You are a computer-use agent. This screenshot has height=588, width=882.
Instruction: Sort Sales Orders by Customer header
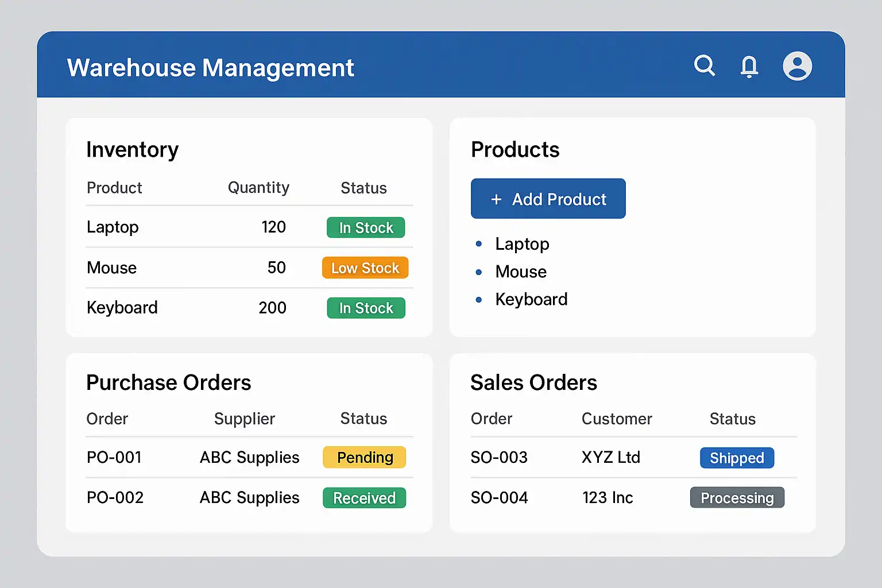tap(617, 419)
